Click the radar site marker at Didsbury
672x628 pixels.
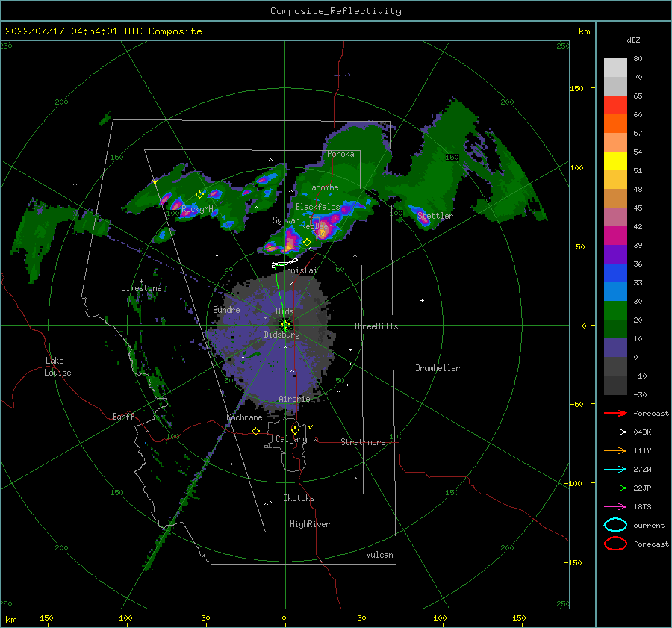pos(285,325)
